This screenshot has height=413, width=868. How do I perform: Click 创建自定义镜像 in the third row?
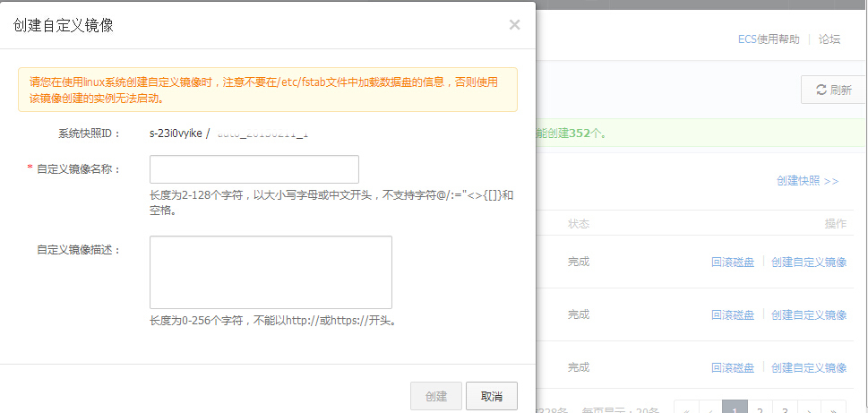click(x=809, y=368)
